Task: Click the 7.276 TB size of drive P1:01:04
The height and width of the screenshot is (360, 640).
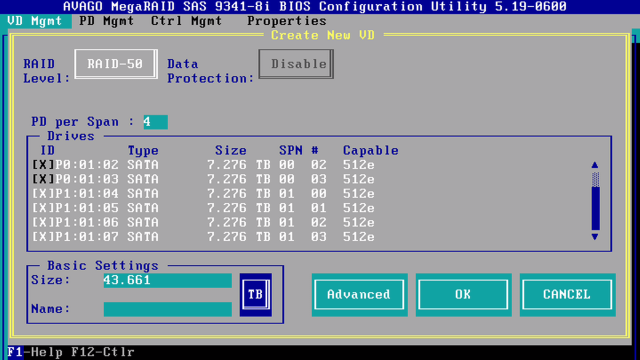Action: [239, 193]
